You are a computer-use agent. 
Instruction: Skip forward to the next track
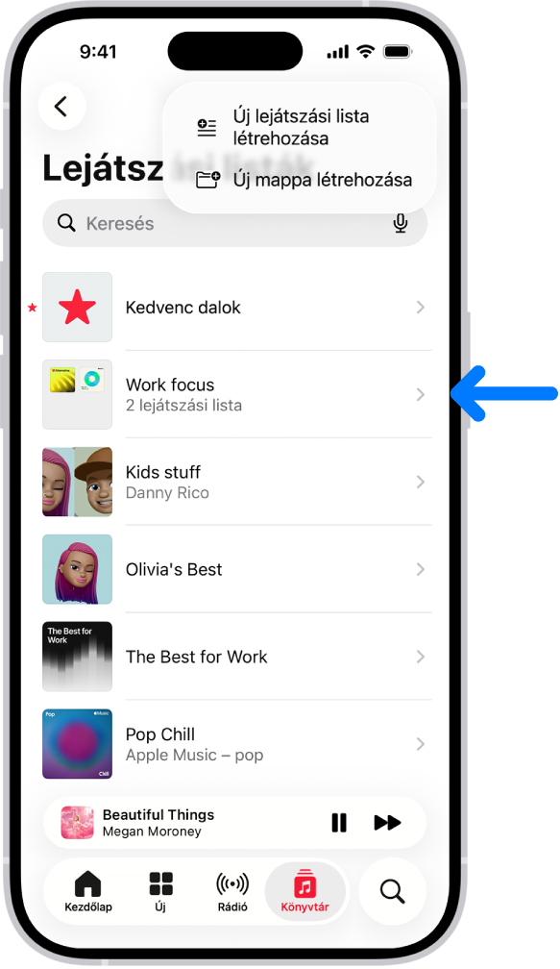[387, 823]
